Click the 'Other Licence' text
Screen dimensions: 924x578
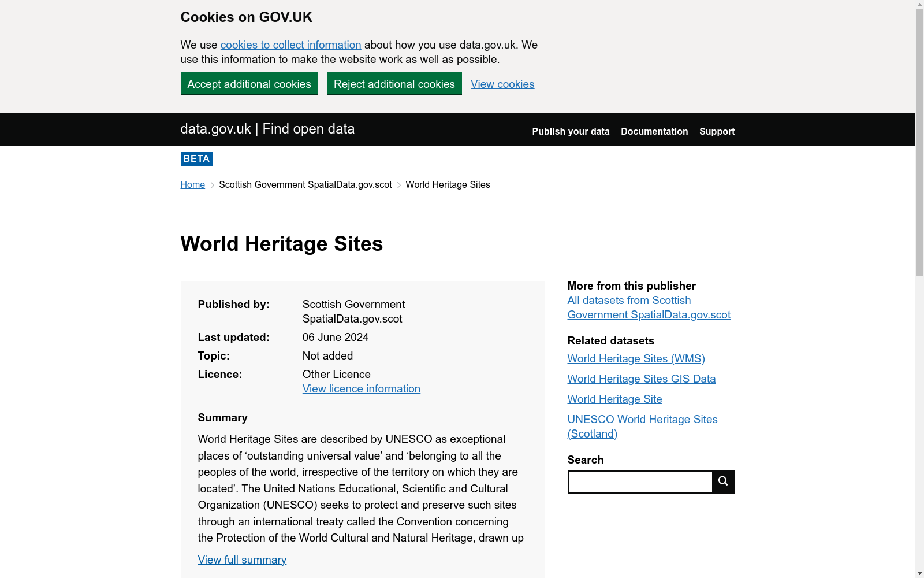pos(337,375)
